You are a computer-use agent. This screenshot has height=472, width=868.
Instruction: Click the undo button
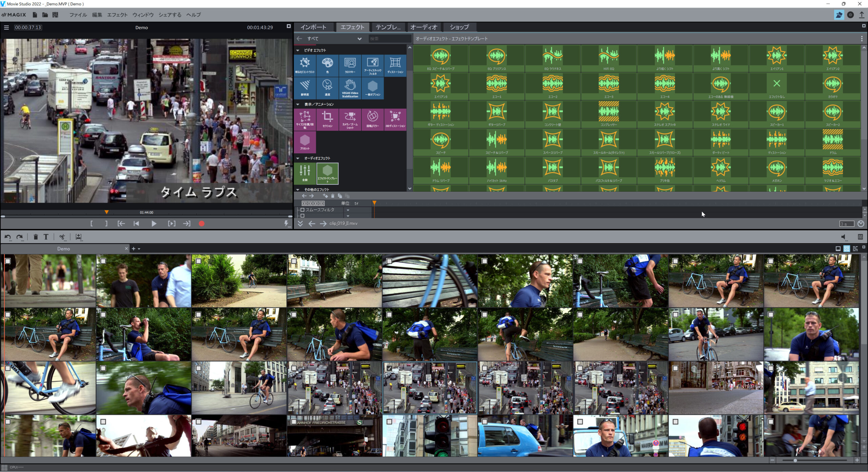(8, 237)
